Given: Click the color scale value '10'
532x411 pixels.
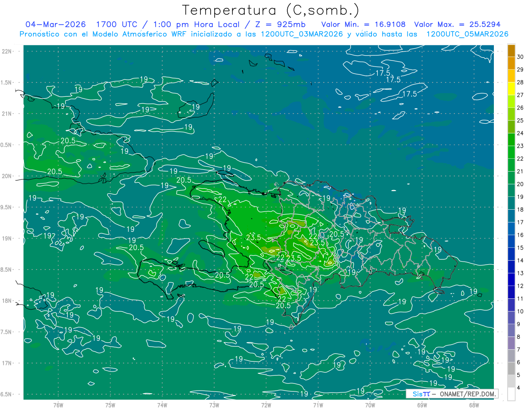Looking at the screenshot, I should pos(521,311).
